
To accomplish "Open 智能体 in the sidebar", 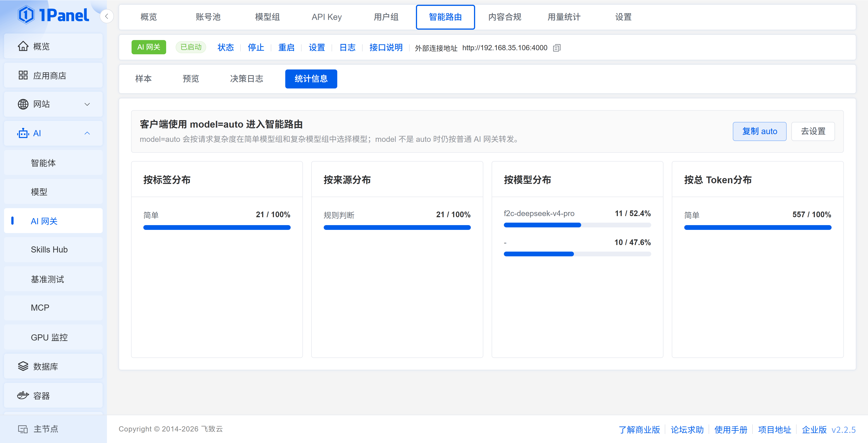I will 53,163.
